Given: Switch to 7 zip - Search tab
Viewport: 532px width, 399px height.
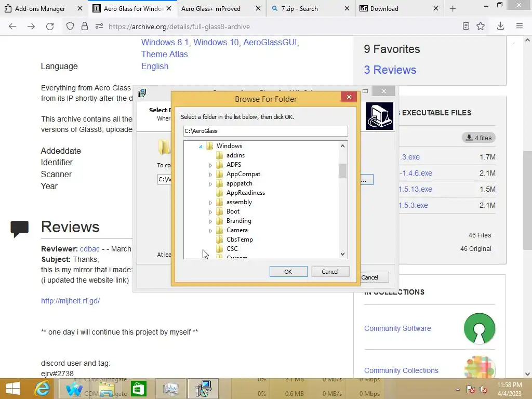Looking at the screenshot, I should click(300, 9).
